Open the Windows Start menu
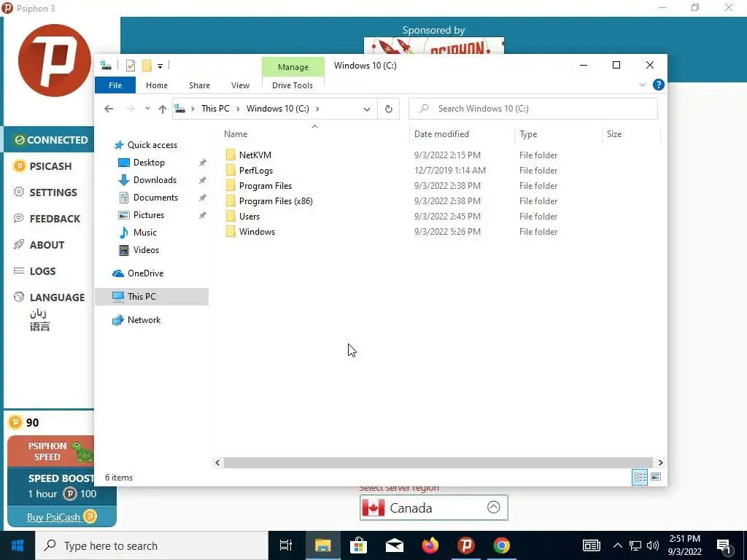Image resolution: width=747 pixels, height=560 pixels. [18, 545]
